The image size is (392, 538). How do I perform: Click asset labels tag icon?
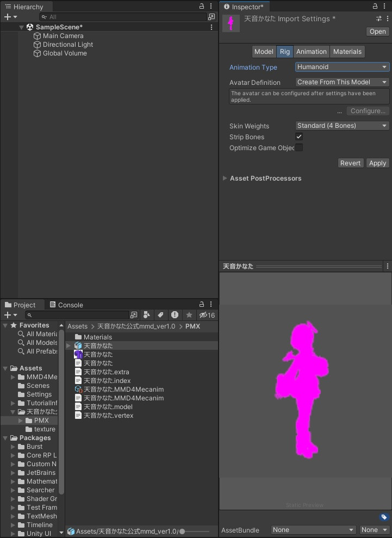[x=384, y=517]
